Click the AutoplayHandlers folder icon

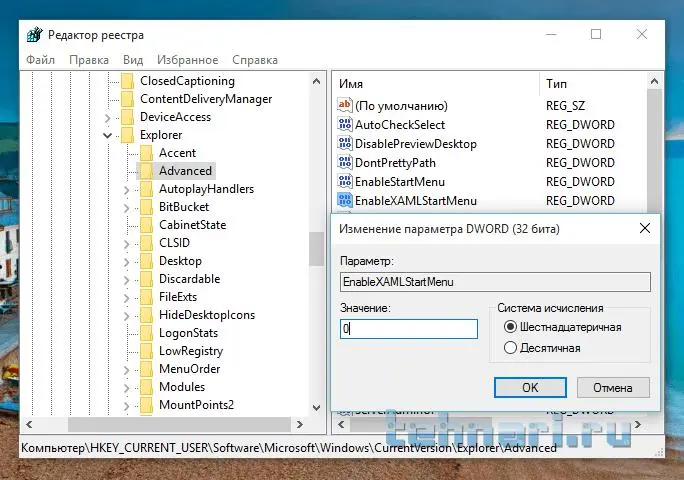point(147,189)
